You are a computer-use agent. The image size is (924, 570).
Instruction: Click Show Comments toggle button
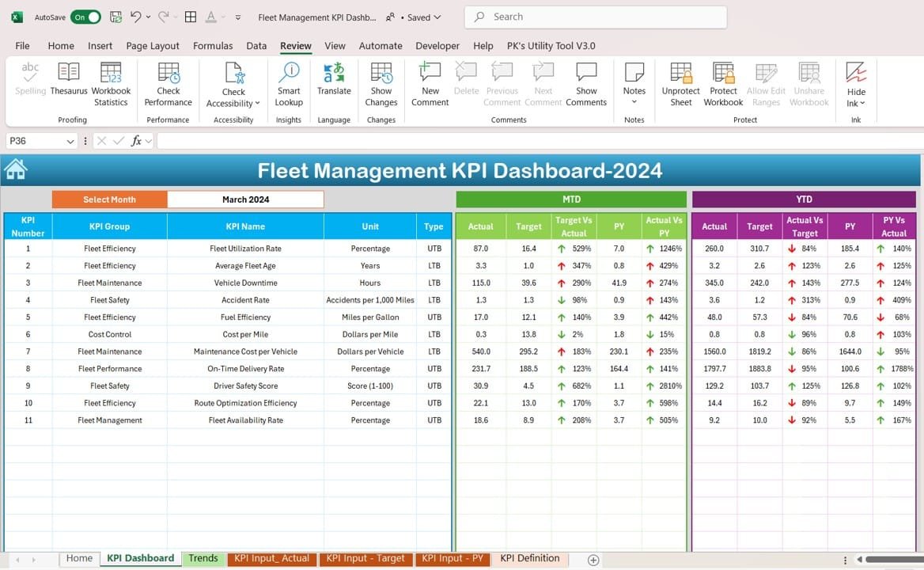[x=586, y=74]
